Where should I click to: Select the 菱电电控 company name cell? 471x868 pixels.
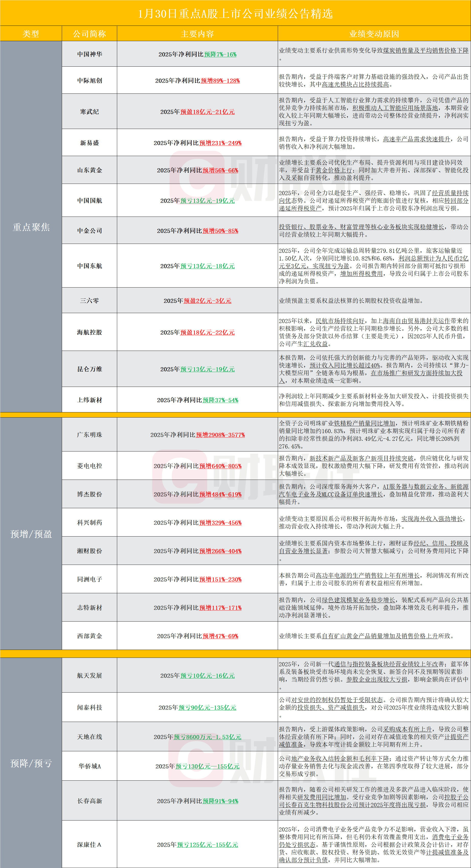[89, 466]
